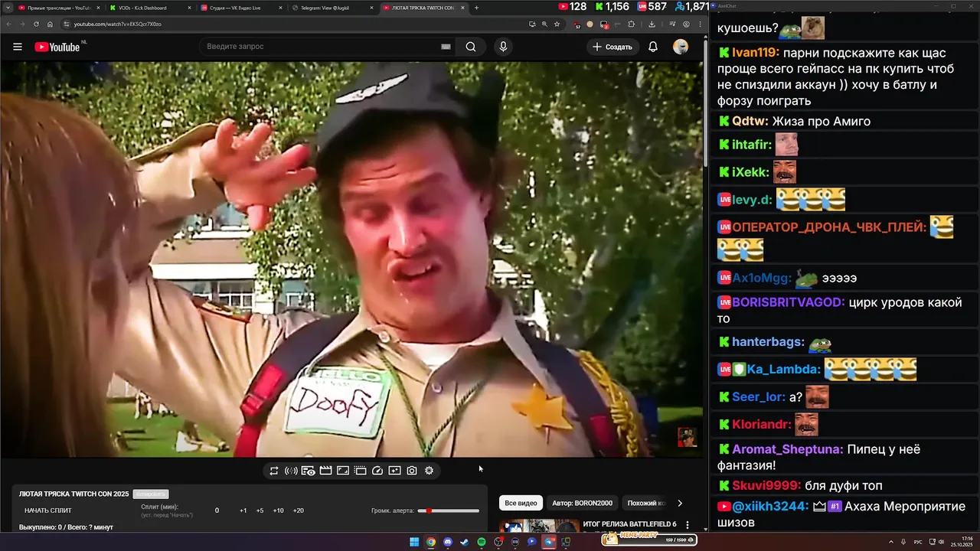
Task: Go to YouTube home via logo
Action: coord(57,47)
